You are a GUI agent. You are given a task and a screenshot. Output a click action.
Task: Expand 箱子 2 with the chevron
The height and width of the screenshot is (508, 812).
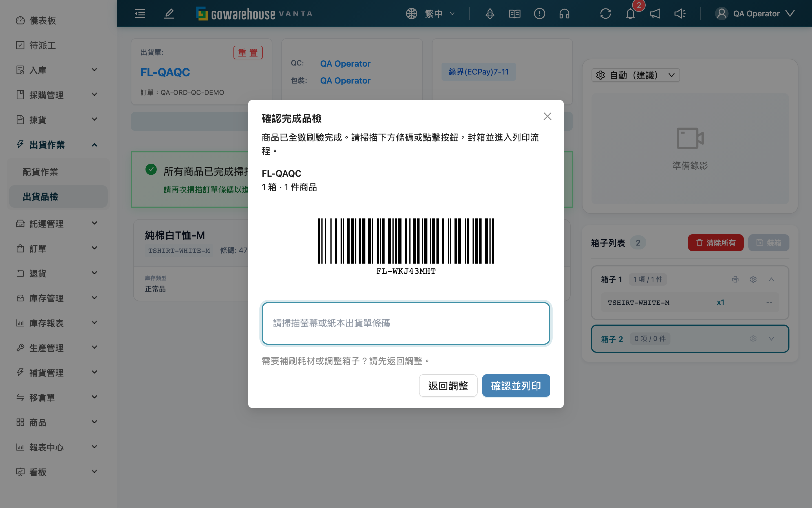click(x=771, y=339)
